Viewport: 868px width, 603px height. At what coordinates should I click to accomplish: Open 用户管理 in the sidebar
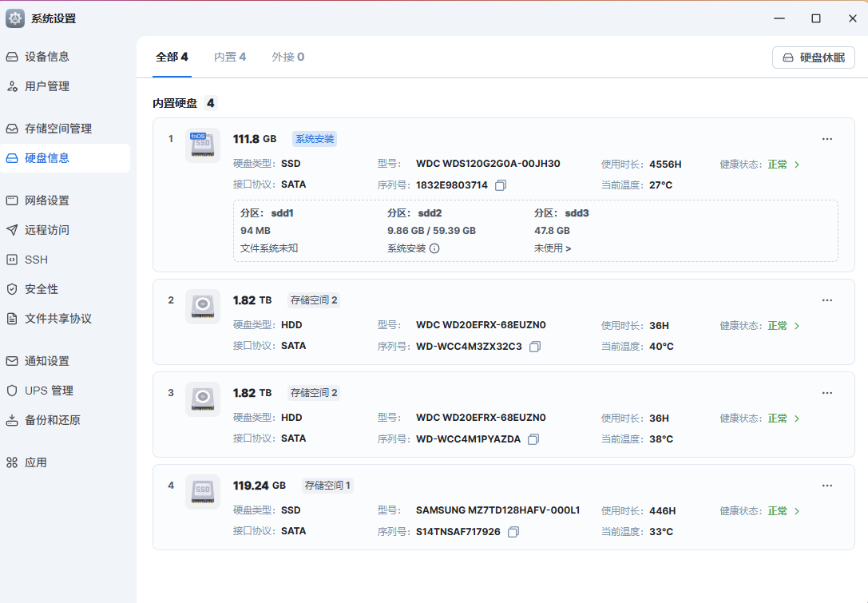click(65, 86)
